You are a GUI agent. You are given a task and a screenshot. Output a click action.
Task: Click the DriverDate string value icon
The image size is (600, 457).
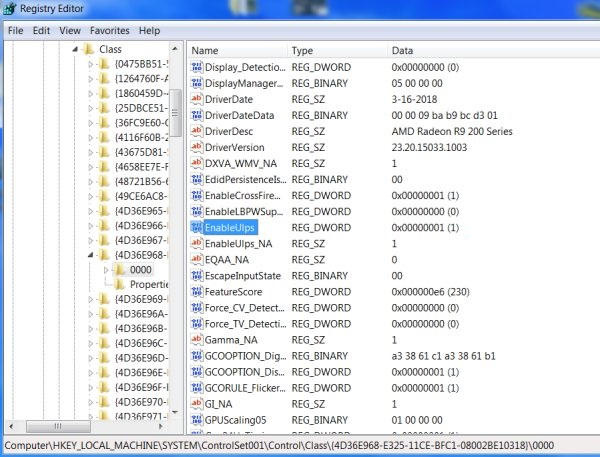pos(196,100)
